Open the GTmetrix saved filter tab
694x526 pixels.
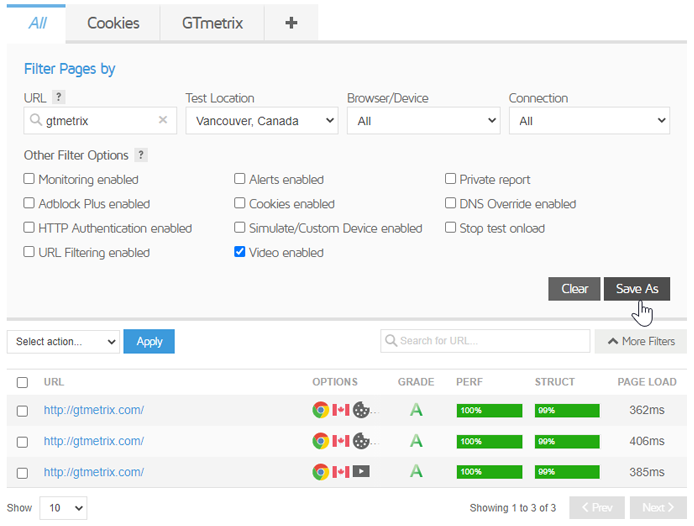coord(212,23)
